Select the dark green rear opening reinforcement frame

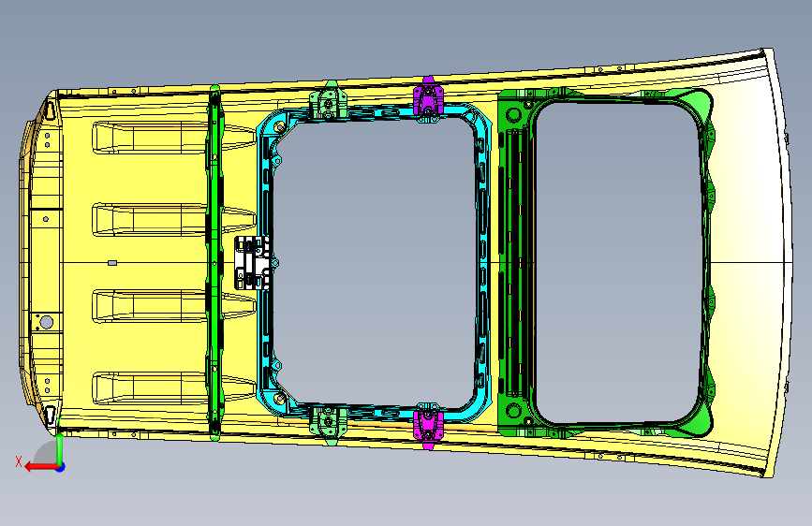512,263
